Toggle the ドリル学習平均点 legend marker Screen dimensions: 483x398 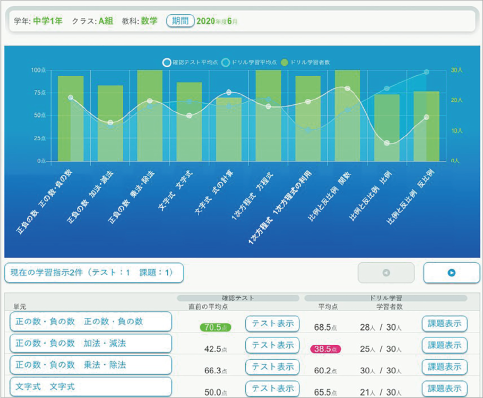(226, 62)
